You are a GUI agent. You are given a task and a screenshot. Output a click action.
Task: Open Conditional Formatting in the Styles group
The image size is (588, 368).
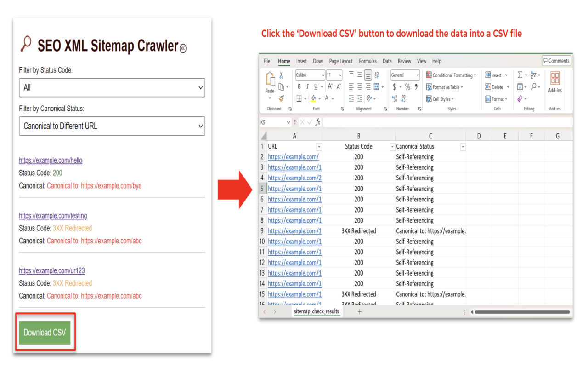click(x=451, y=75)
